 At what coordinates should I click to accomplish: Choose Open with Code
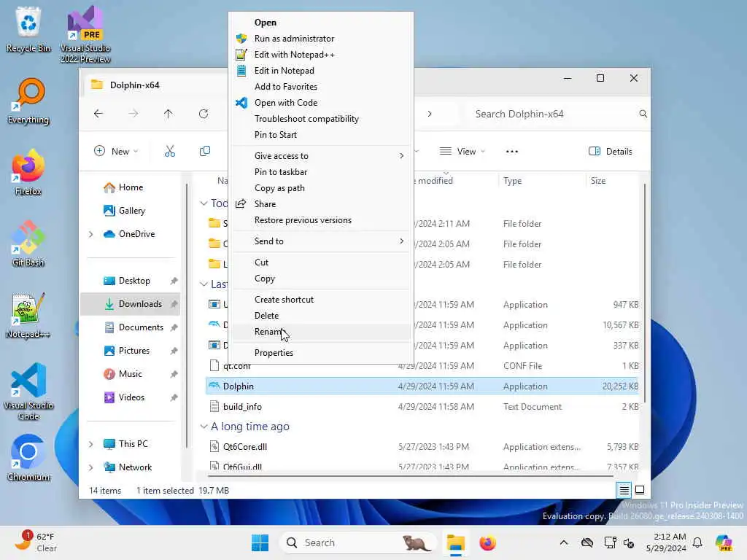coord(320,103)
